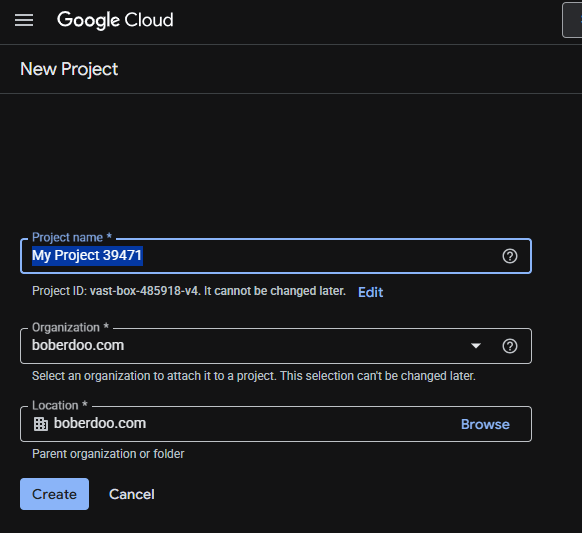Click the building icon in Location field
The width and height of the screenshot is (582, 533).
41,424
